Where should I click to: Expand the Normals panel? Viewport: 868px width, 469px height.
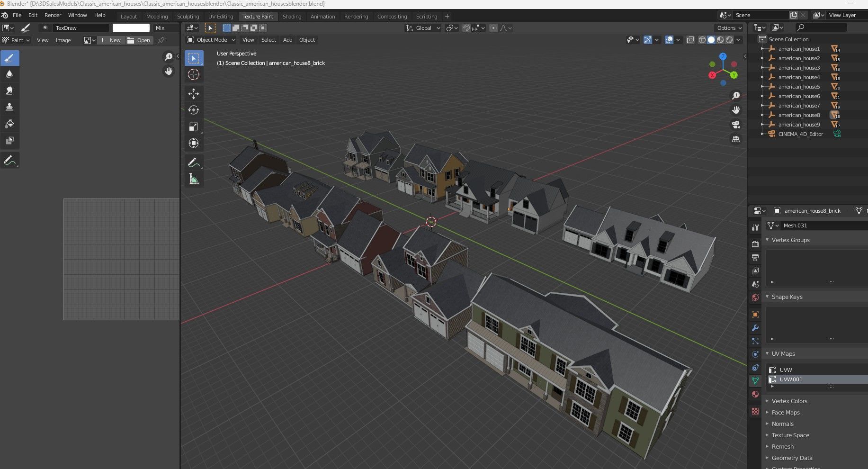click(767, 424)
